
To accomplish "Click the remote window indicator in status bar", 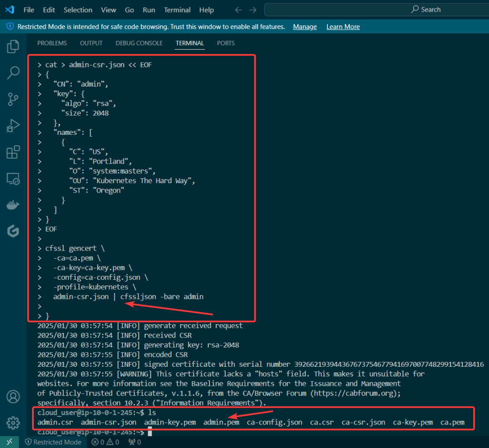I will point(9,442).
